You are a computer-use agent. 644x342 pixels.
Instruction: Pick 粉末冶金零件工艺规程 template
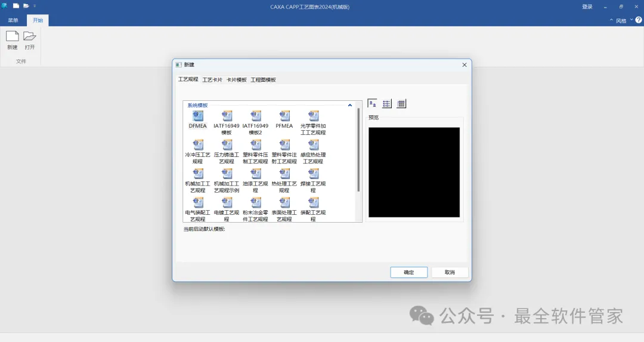click(255, 209)
